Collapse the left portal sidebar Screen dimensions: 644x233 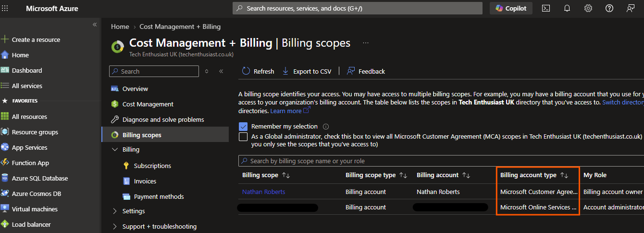(95, 24)
